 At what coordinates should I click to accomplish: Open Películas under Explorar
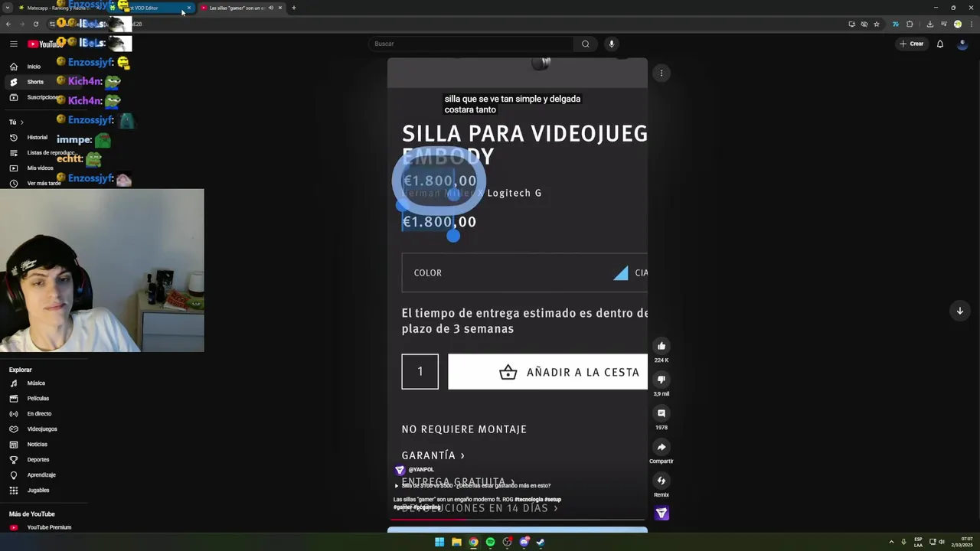38,399
